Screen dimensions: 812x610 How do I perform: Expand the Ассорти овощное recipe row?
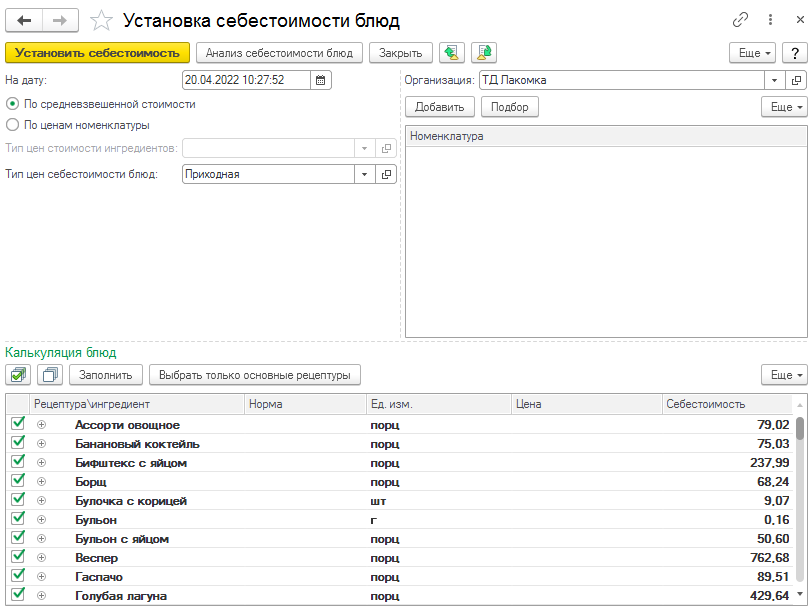41,425
